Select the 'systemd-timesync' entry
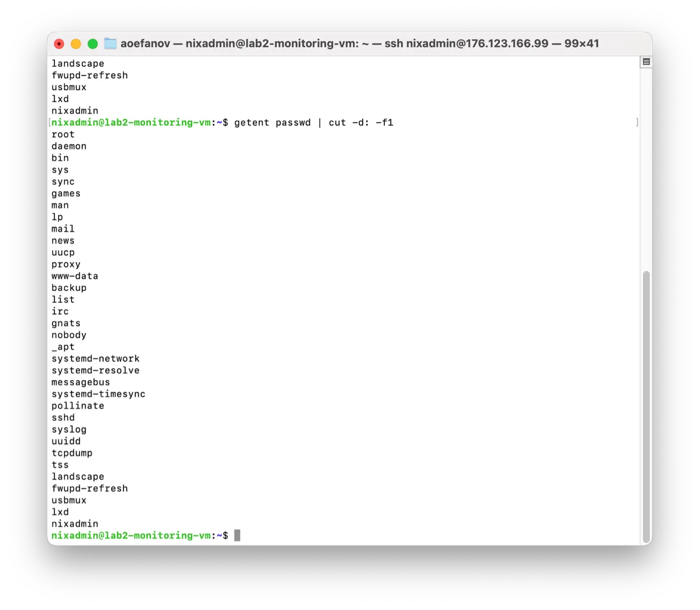Viewport: 700px width, 610px height. coord(98,394)
